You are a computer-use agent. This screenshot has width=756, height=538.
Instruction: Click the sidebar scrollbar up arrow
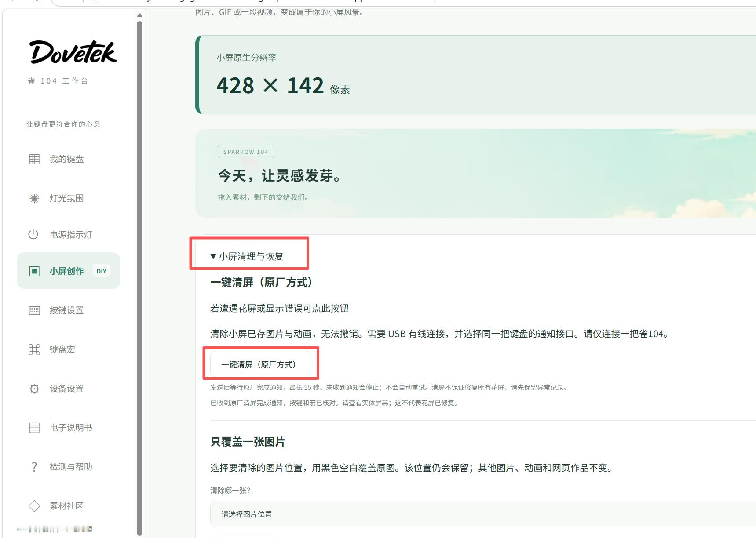[139, 15]
